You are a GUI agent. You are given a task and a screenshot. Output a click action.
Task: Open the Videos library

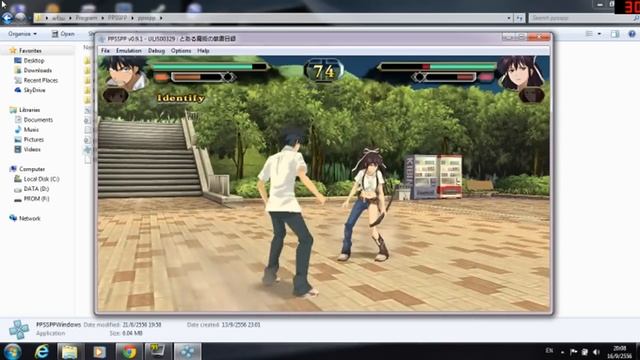[x=32, y=149]
